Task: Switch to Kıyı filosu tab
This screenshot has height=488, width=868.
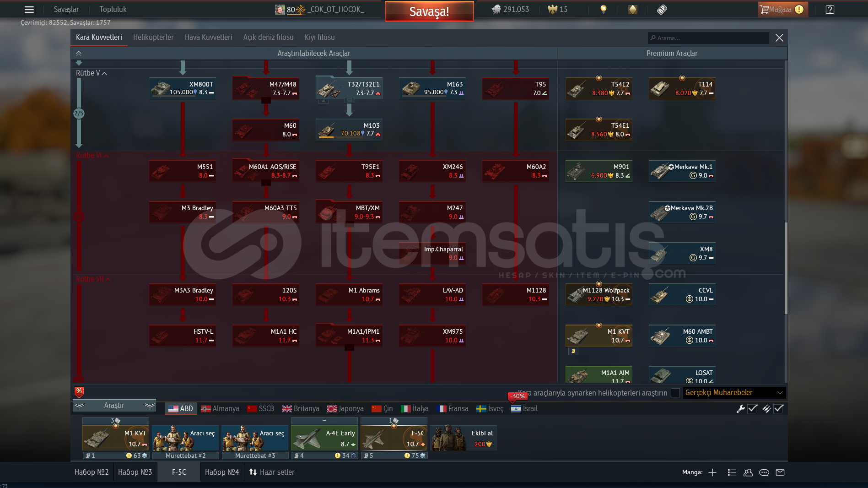Action: coord(319,38)
